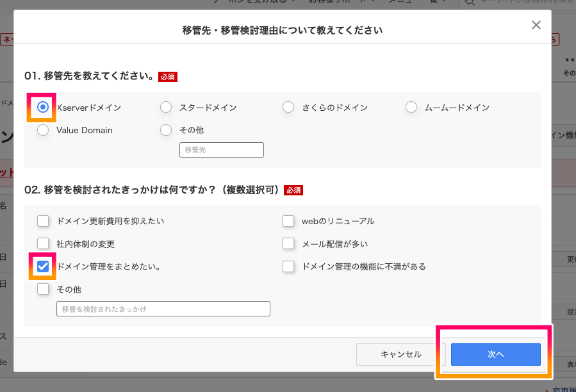Focus the 移管を検討されたきっかけ text field
This screenshot has height=392, width=576.
[x=163, y=309]
